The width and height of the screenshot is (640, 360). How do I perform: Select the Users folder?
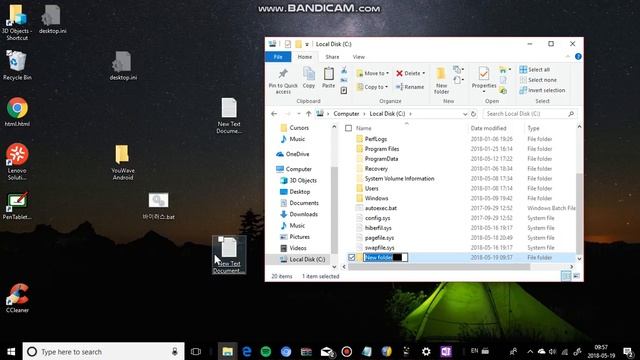tap(371, 188)
